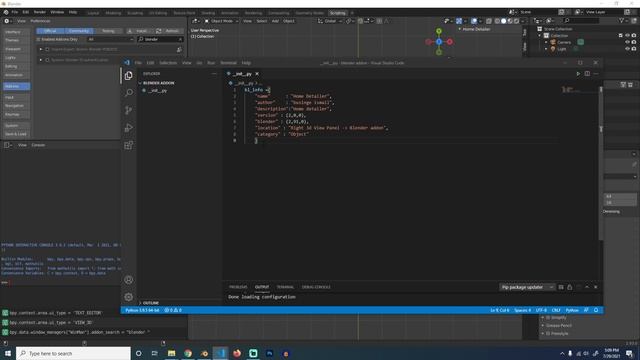640x360 pixels.
Task: Open the Blender Render menu
Action: [x=40, y=12]
